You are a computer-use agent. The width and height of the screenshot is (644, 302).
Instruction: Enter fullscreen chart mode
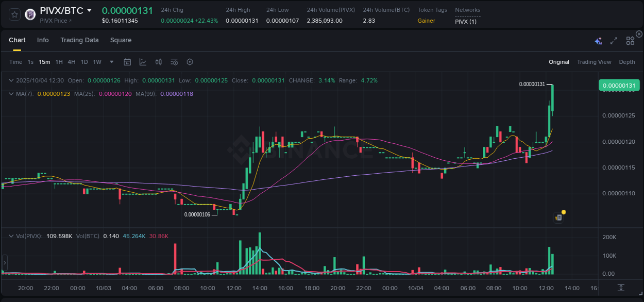point(613,40)
